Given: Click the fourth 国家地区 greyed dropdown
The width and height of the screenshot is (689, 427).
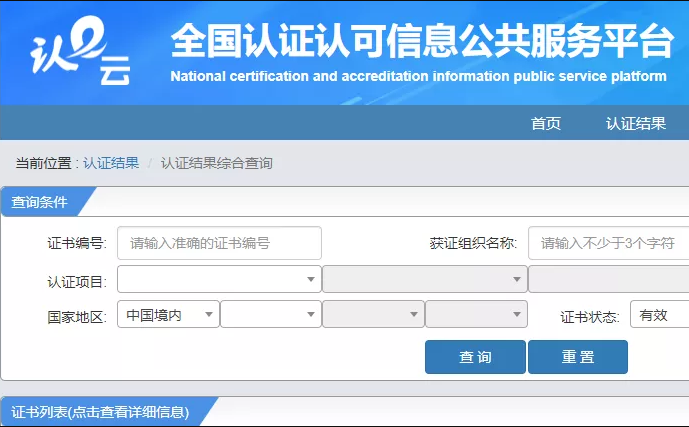Looking at the screenshot, I should (476, 315).
